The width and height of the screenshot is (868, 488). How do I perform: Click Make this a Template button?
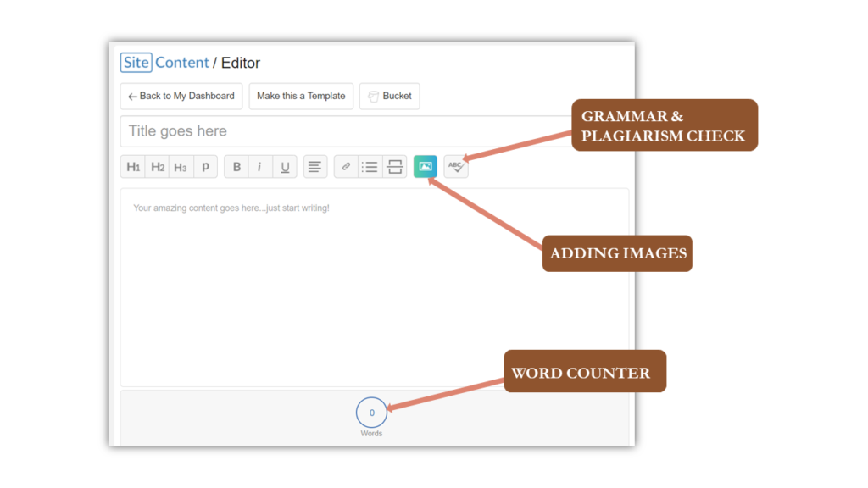pyautogui.click(x=301, y=97)
